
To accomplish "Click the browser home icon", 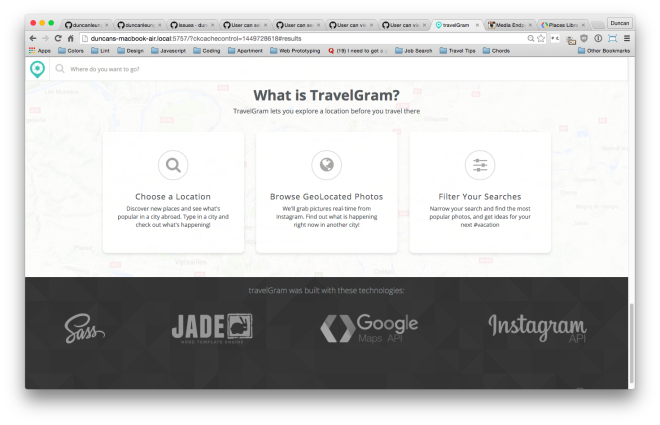I will pyautogui.click(x=70, y=38).
